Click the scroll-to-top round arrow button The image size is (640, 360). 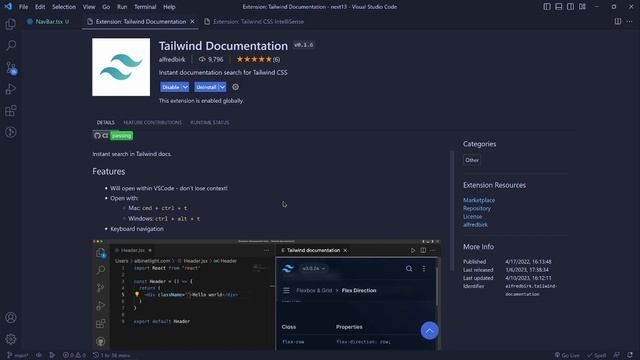[429, 331]
